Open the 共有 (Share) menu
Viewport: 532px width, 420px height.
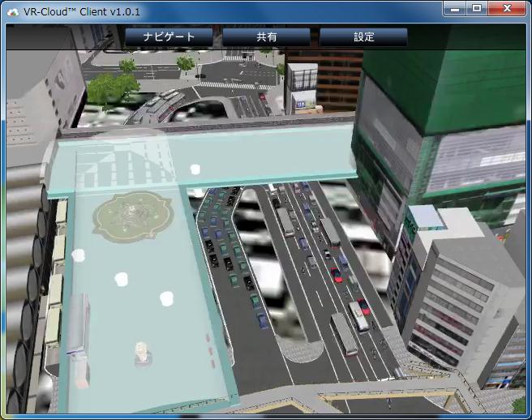click(x=266, y=36)
